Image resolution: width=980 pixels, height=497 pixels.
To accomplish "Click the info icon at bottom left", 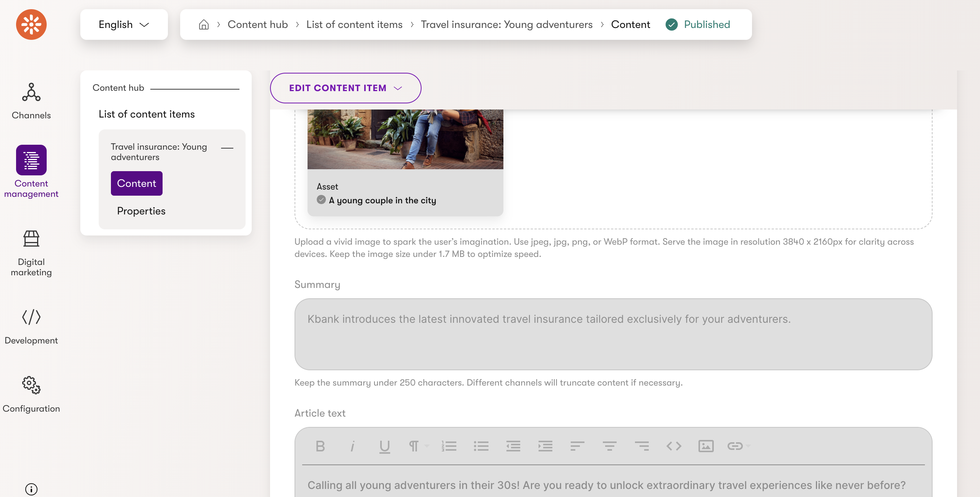I will pos(31,489).
